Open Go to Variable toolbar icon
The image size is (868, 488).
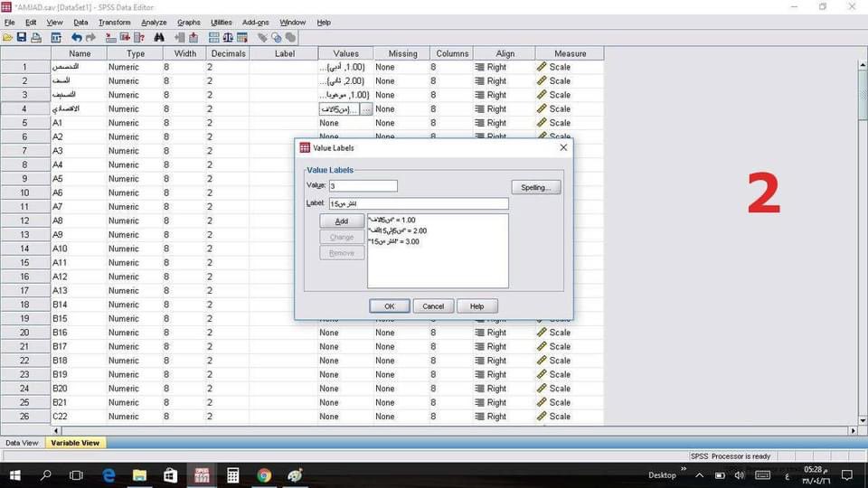pyautogui.click(x=125, y=38)
